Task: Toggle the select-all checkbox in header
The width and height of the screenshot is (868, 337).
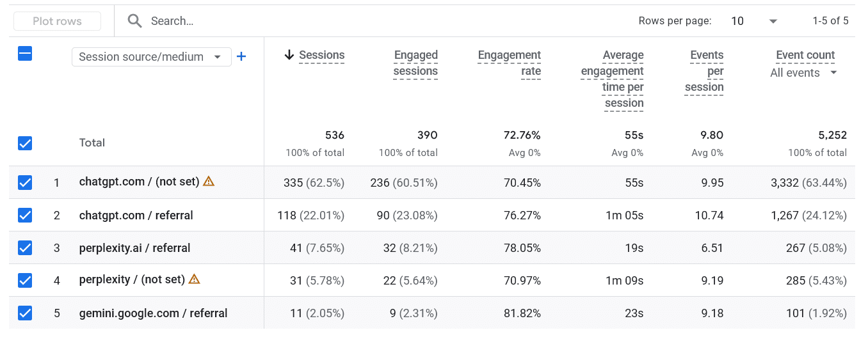Action: tap(25, 54)
